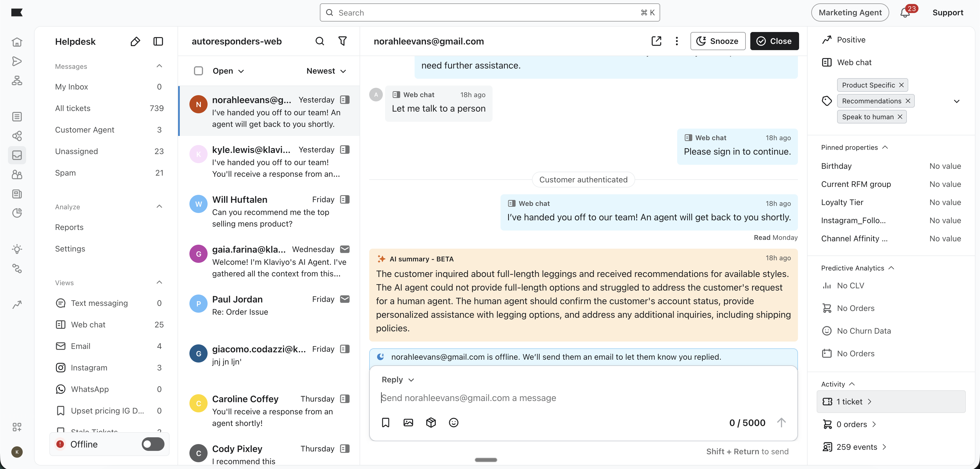Close the current ticket
This screenshot has height=469, width=980.
pyautogui.click(x=774, y=41)
